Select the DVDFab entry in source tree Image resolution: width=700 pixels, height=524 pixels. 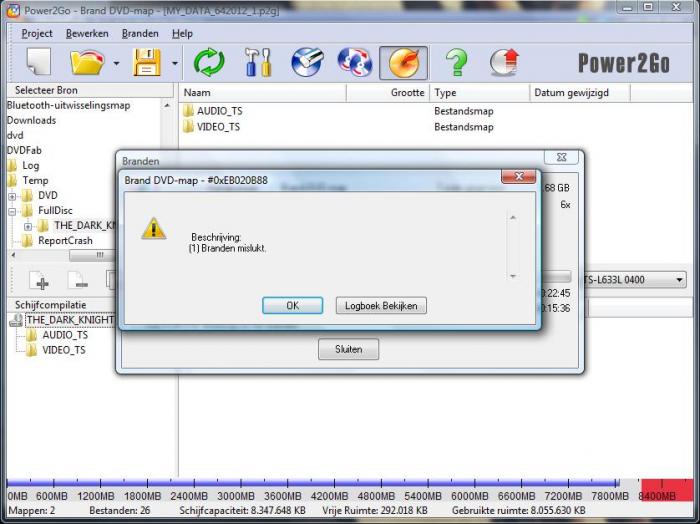[24, 150]
